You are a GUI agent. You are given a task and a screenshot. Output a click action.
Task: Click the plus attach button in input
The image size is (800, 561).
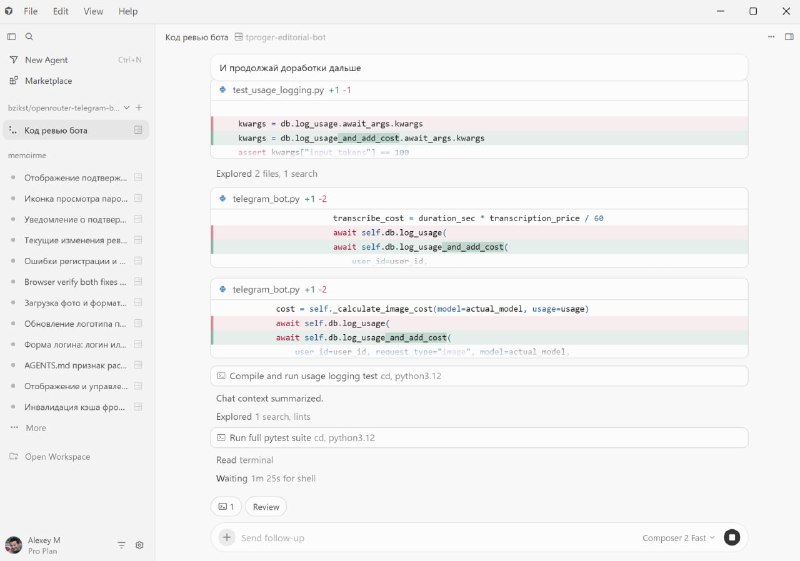click(x=227, y=537)
